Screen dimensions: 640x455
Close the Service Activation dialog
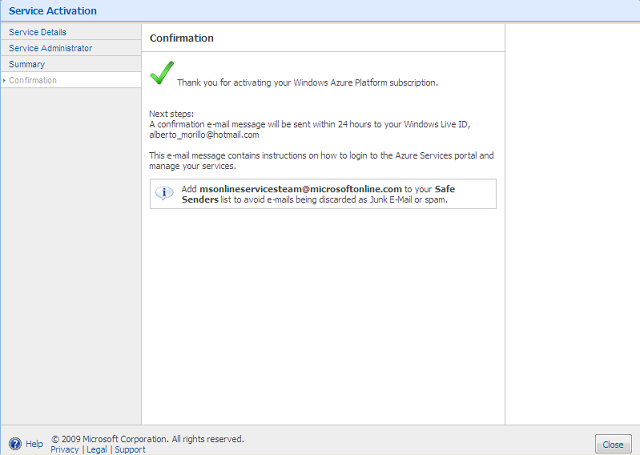point(613,444)
